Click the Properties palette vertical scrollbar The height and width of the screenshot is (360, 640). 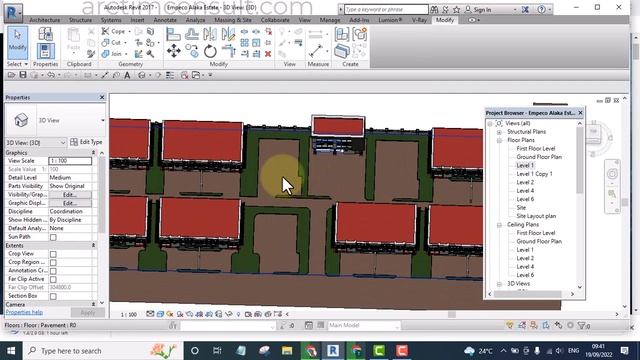coord(102,196)
